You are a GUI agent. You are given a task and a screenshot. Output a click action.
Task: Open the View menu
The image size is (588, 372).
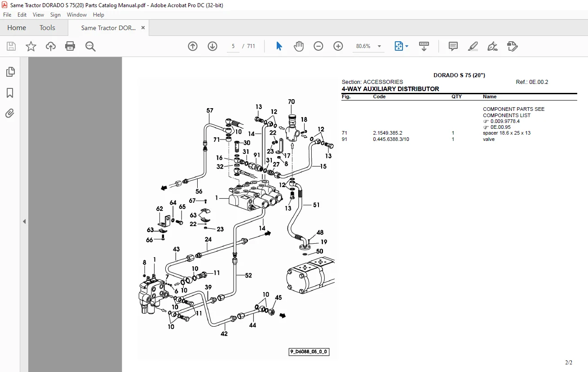pos(39,15)
